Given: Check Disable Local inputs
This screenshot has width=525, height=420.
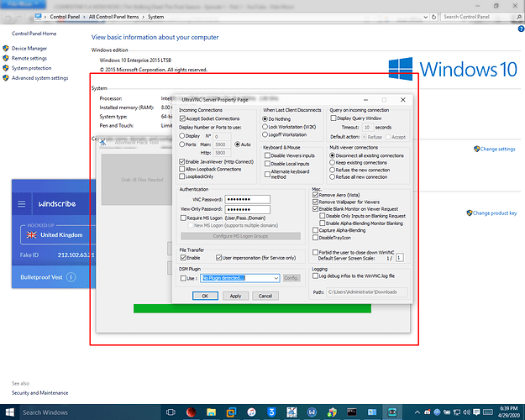Looking at the screenshot, I should [x=267, y=164].
